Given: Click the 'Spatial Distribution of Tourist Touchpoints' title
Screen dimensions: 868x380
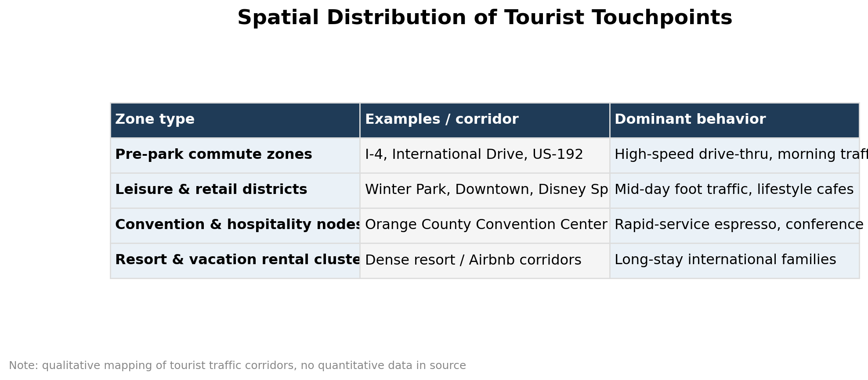Looking at the screenshot, I should [x=485, y=18].
